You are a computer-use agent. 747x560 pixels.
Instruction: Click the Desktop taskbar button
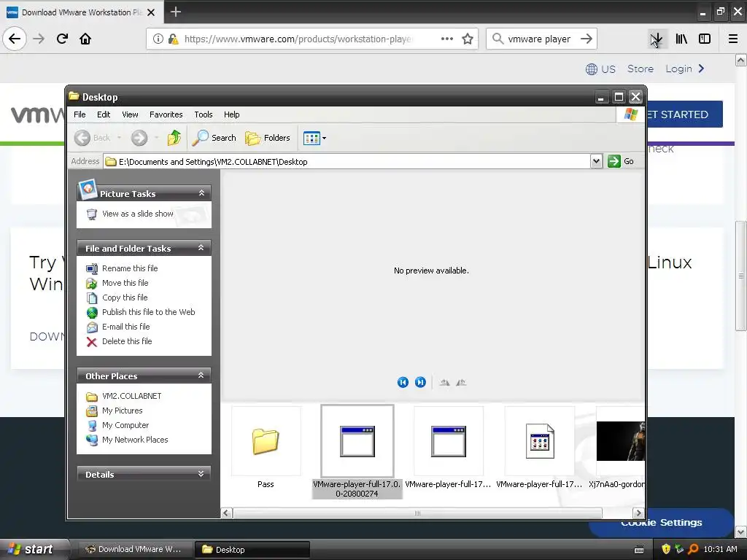click(x=252, y=549)
